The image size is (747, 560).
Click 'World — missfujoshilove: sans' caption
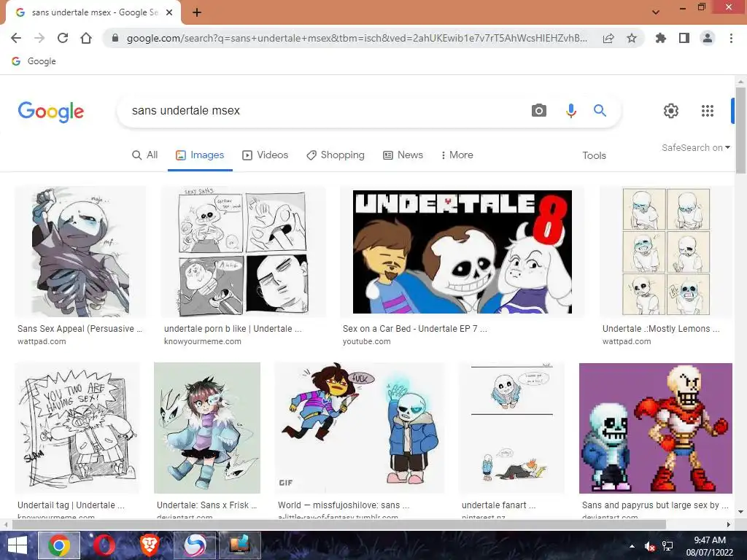(344, 505)
